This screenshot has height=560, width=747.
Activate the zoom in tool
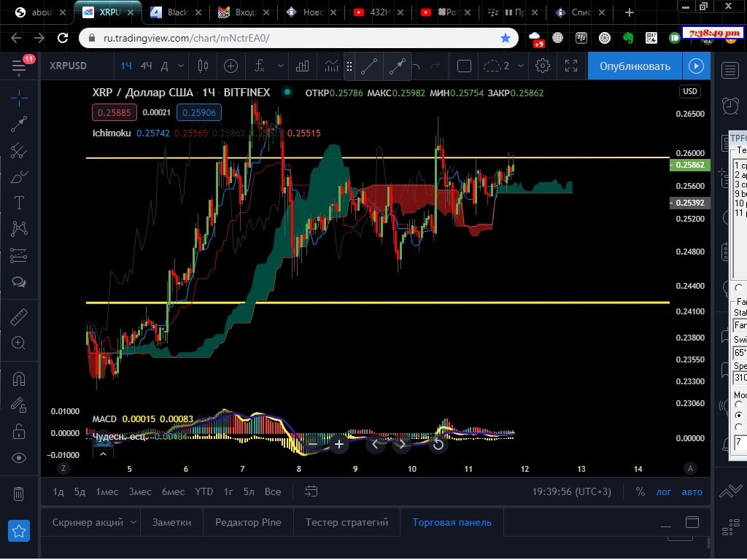pos(19,343)
